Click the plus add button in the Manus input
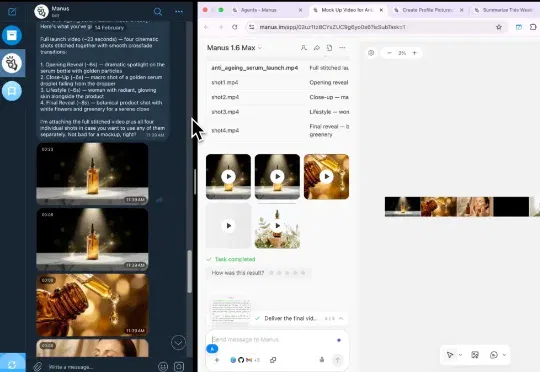Image resolution: width=540 pixels, height=372 pixels. 217,360
